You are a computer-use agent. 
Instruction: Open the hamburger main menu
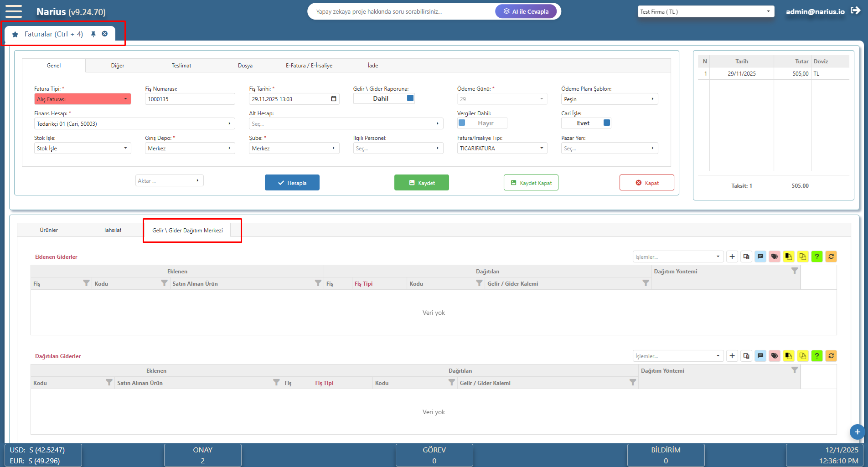[x=14, y=11]
